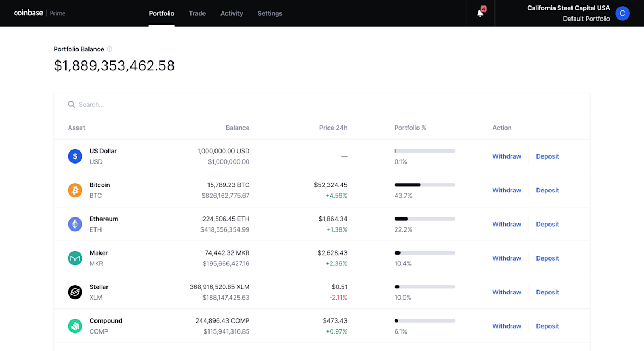Click the Ethereum price $1,864.34

(x=333, y=219)
